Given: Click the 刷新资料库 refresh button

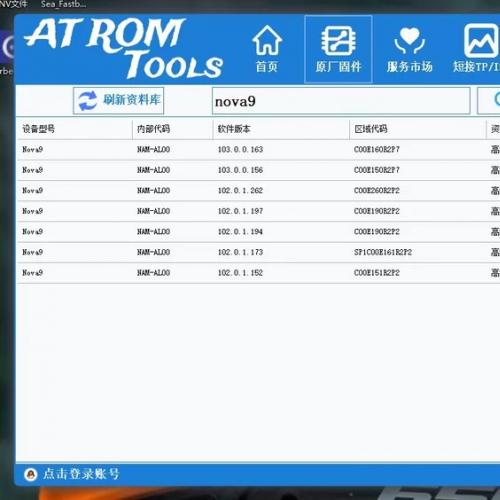Looking at the screenshot, I should pyautogui.click(x=118, y=101).
